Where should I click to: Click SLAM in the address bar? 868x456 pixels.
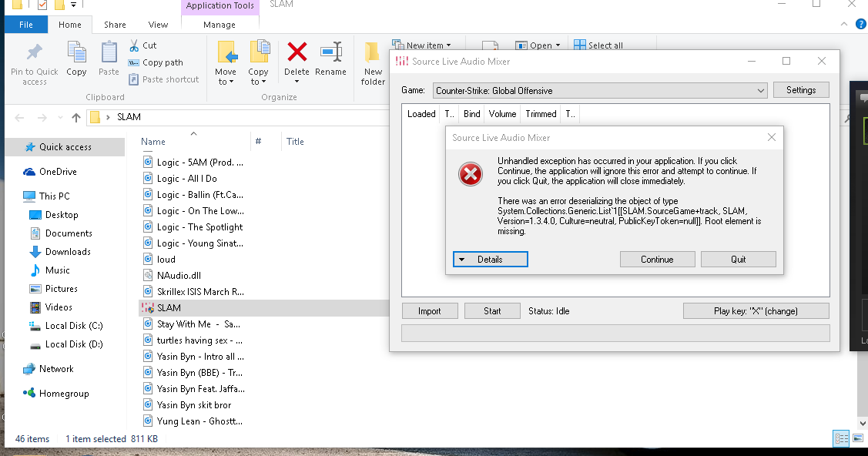[x=129, y=117]
